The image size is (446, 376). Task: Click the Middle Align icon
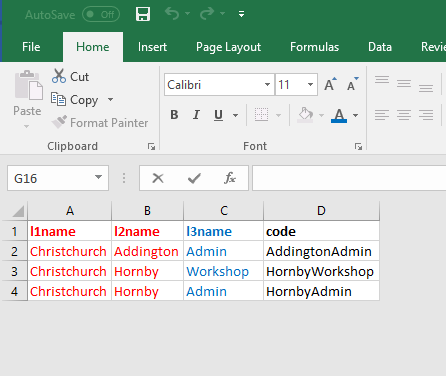(404, 84)
